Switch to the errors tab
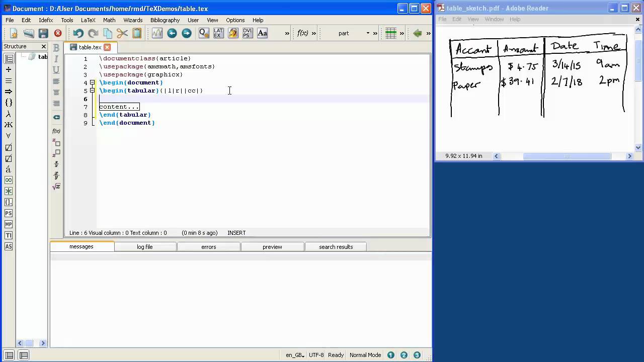 209,247
